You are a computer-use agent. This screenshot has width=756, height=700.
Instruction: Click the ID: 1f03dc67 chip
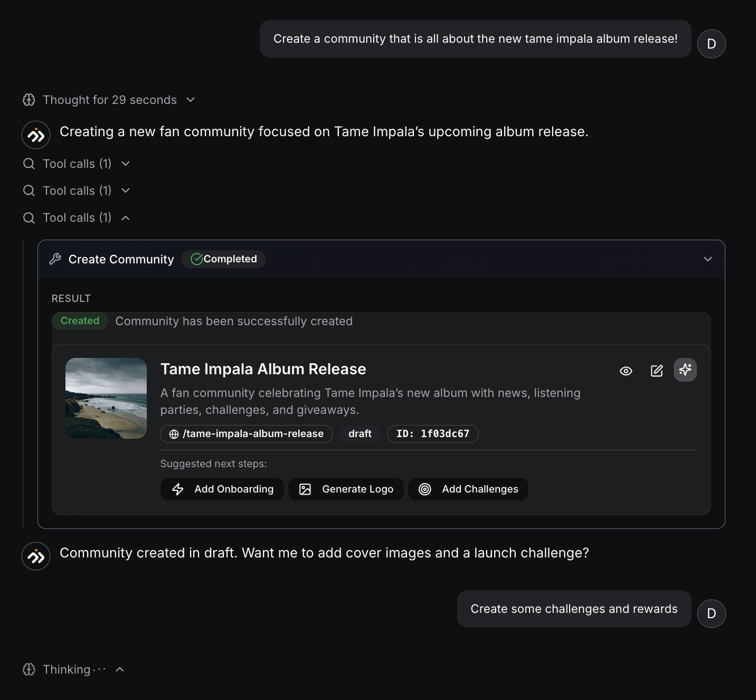tap(433, 434)
